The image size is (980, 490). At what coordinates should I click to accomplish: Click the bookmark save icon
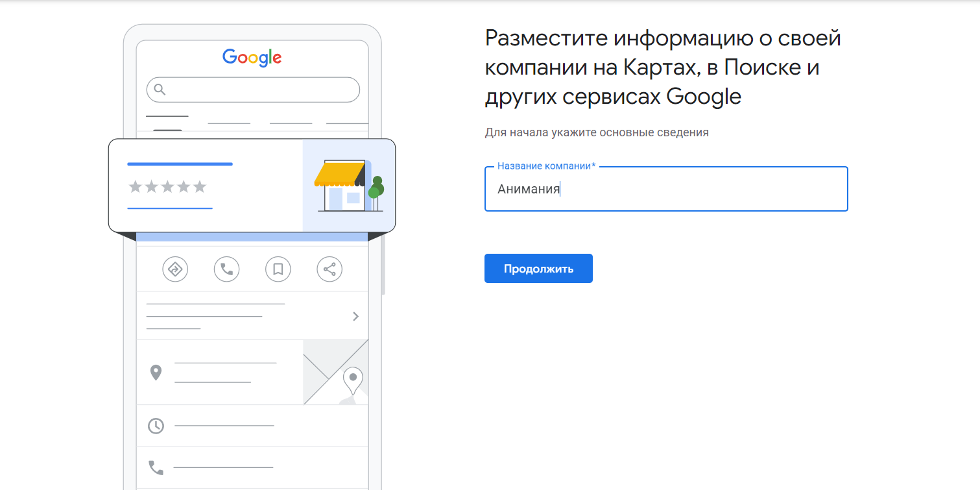(278, 269)
